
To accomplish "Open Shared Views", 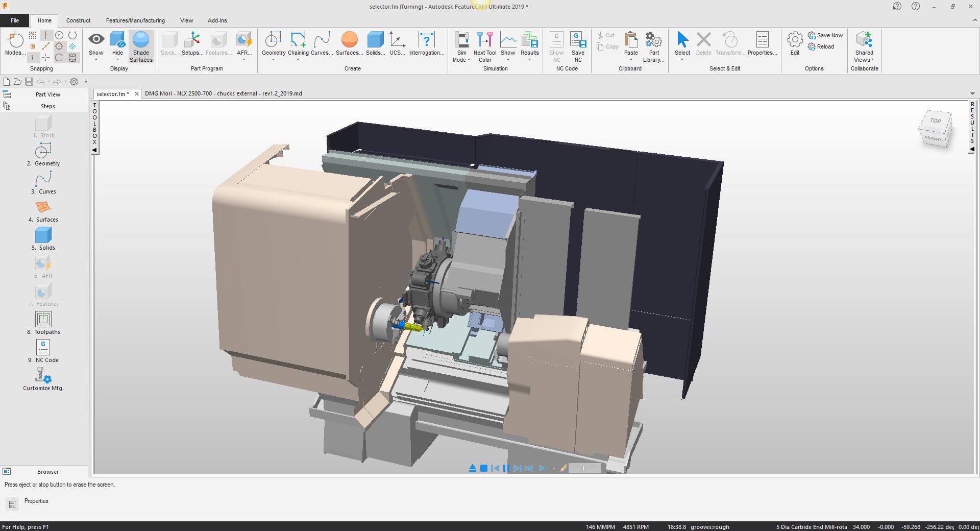I will (864, 47).
